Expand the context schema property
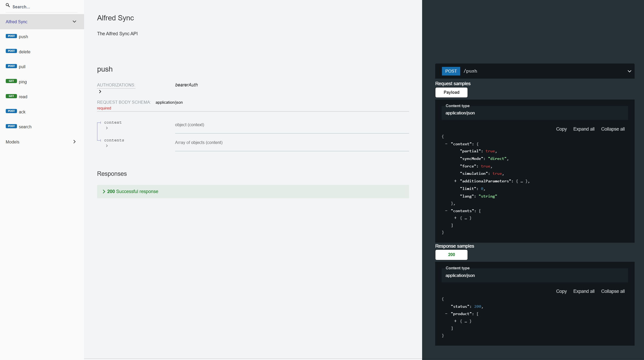The height and width of the screenshot is (360, 644). click(x=107, y=128)
